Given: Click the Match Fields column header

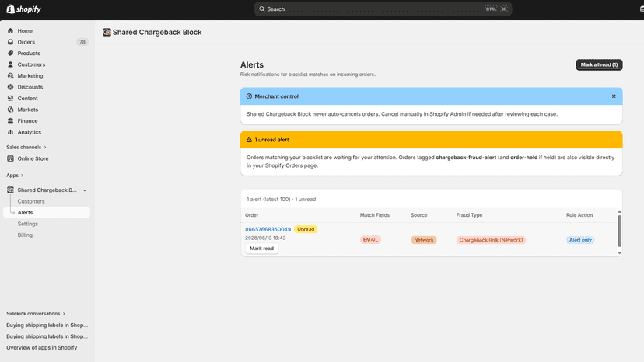Looking at the screenshot, I should coord(375,215).
